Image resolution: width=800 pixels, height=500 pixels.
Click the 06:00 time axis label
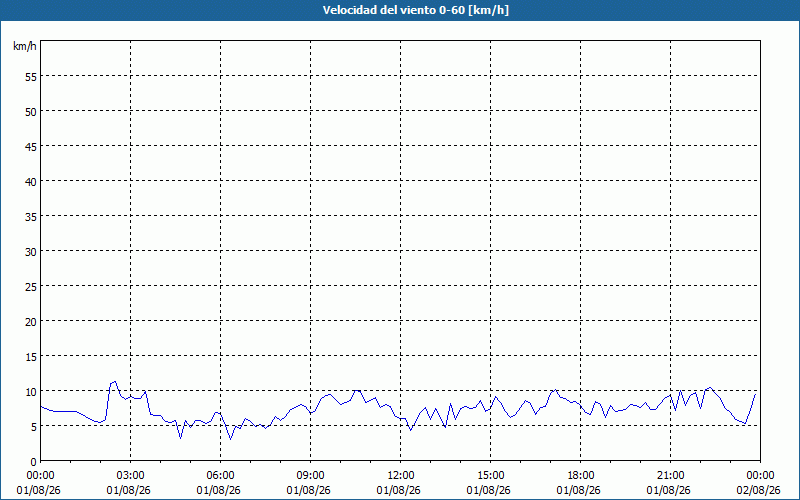(x=220, y=476)
